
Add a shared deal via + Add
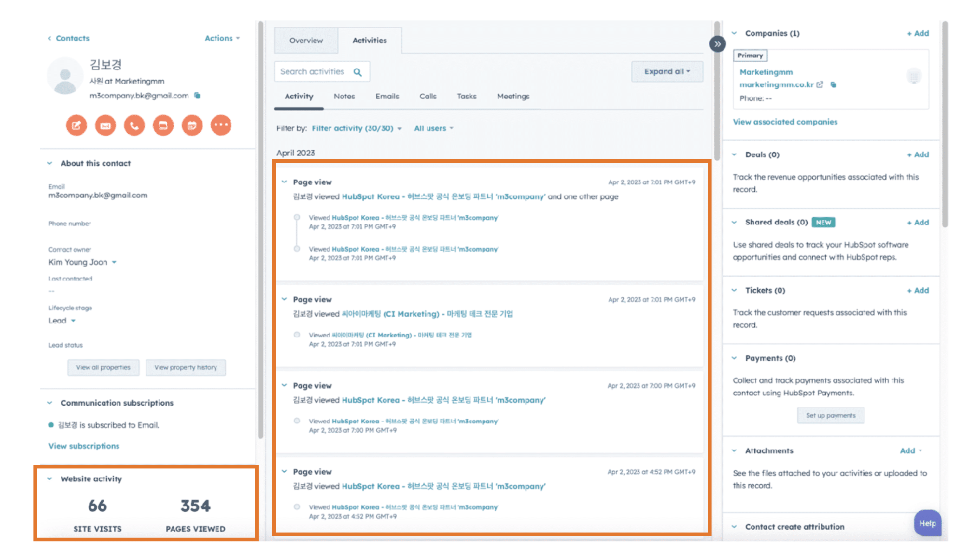(x=918, y=222)
